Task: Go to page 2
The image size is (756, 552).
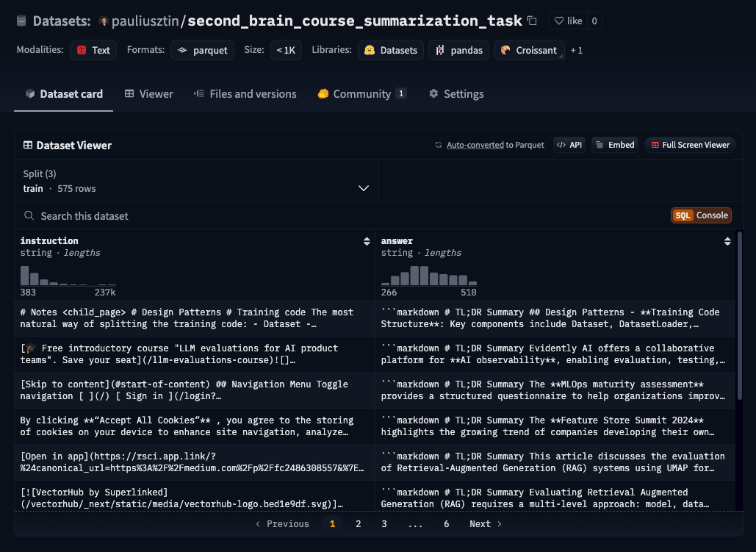Action: 359,524
